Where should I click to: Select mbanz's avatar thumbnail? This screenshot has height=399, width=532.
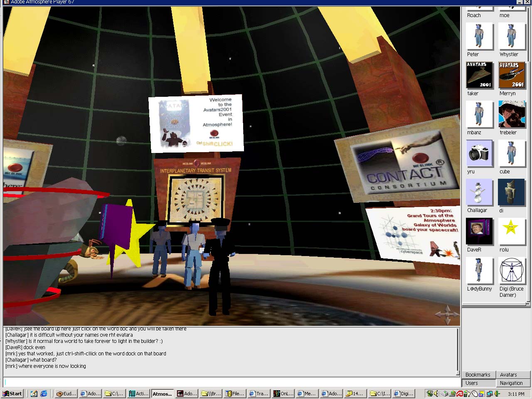coord(479,114)
